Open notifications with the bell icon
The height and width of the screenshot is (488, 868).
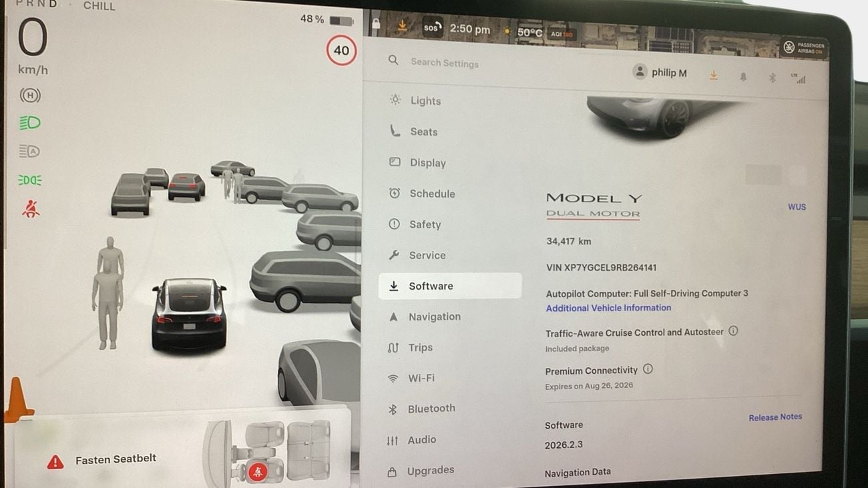pos(742,77)
